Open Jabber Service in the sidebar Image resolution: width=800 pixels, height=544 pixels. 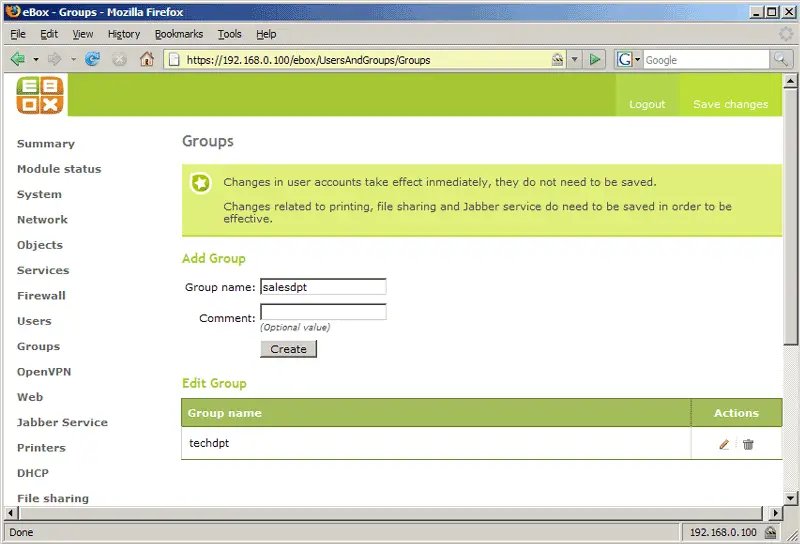(x=62, y=423)
